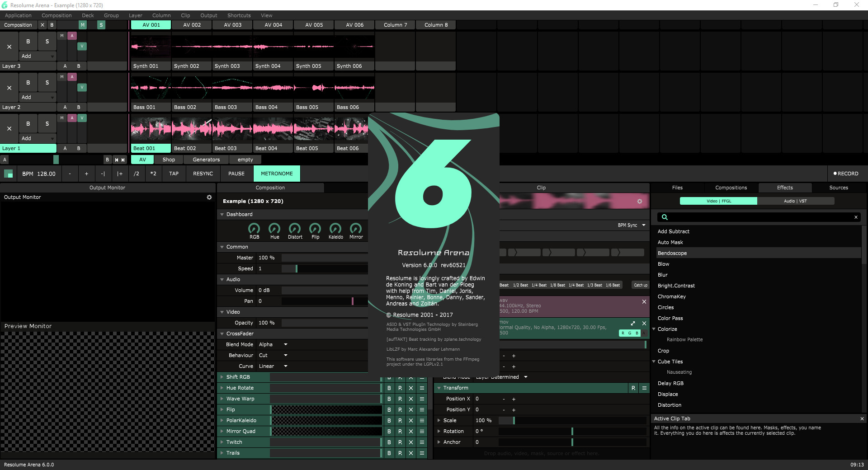Adjust the Rotation slider
Image resolution: width=868 pixels, height=470 pixels.
pos(572,431)
